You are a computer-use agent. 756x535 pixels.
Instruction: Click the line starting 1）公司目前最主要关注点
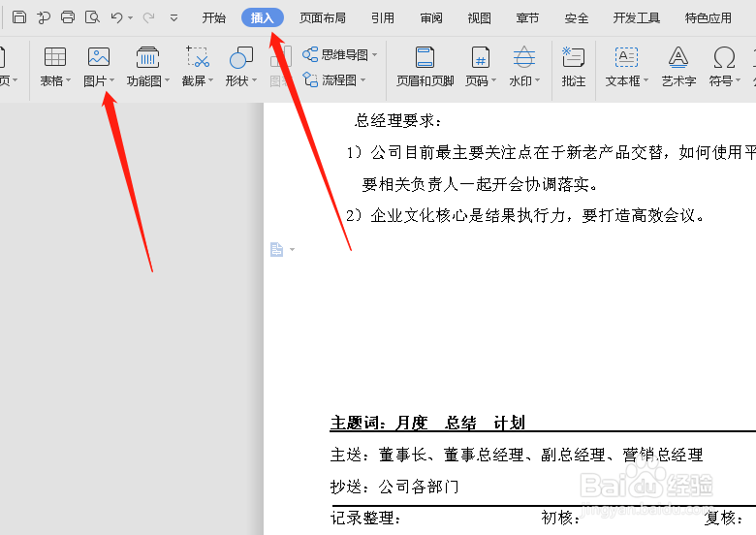point(551,152)
